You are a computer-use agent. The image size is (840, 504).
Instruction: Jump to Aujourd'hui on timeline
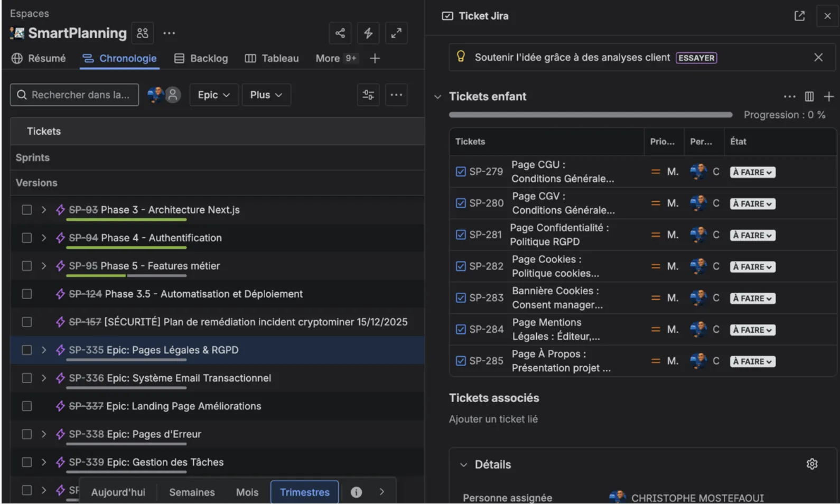coord(118,492)
